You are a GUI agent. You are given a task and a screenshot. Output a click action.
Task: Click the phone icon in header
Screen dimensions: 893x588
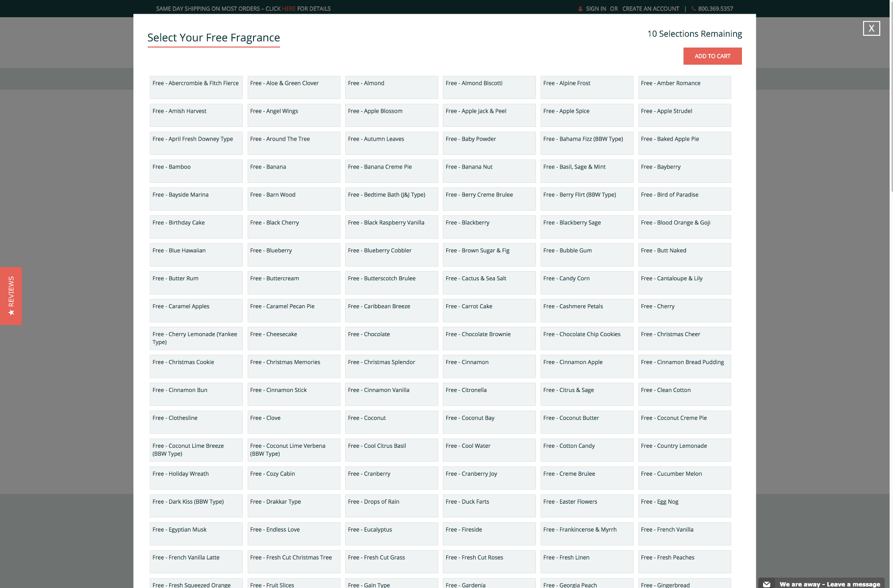[693, 9]
